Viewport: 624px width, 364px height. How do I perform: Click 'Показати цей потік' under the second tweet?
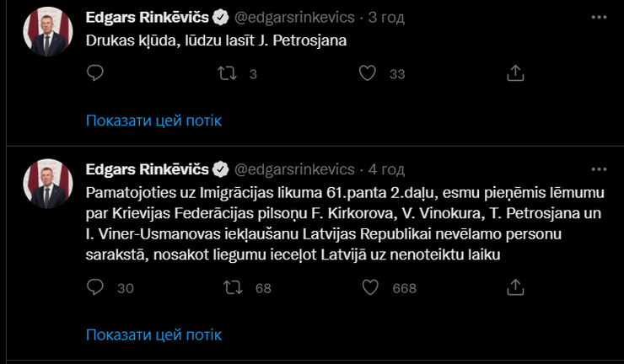153,335
